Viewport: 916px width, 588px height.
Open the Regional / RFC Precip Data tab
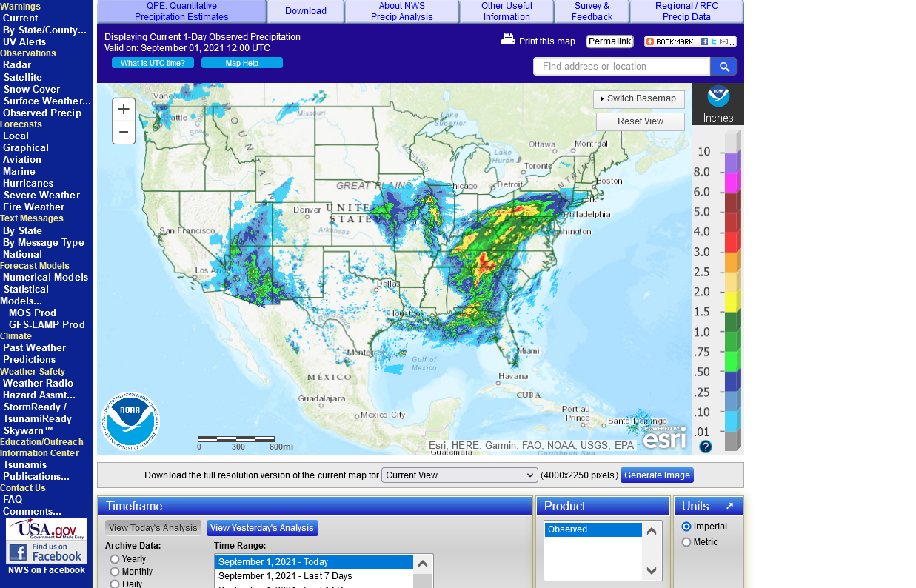point(686,11)
